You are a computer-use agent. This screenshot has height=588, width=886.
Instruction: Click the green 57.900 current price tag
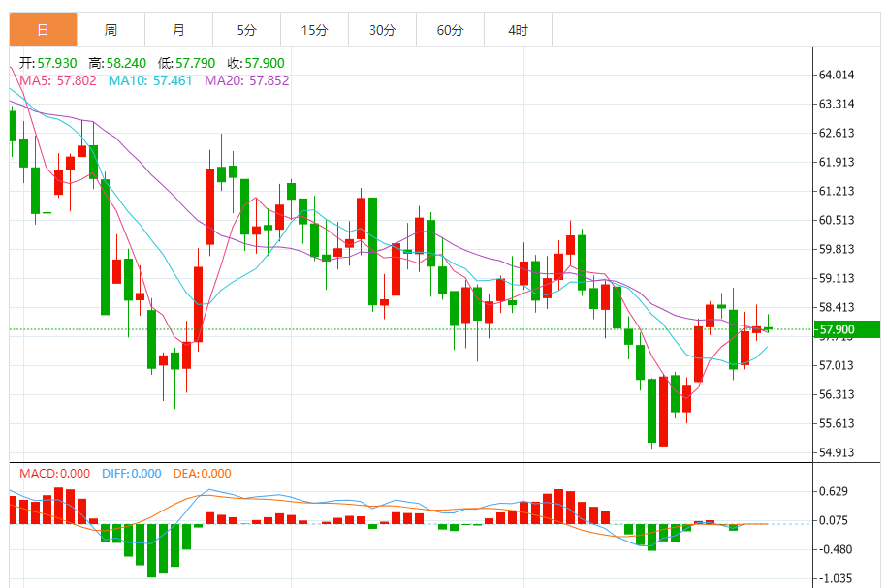coord(847,329)
